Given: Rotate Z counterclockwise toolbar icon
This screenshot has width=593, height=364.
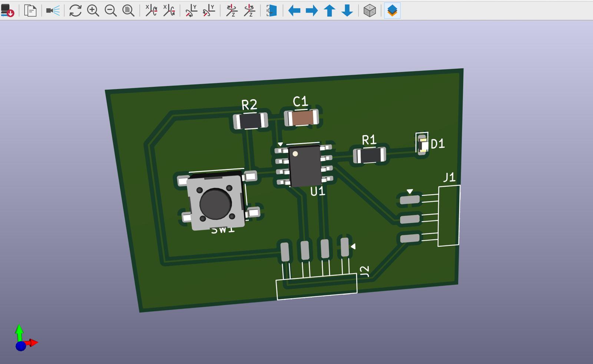Looking at the screenshot, I should (249, 10).
